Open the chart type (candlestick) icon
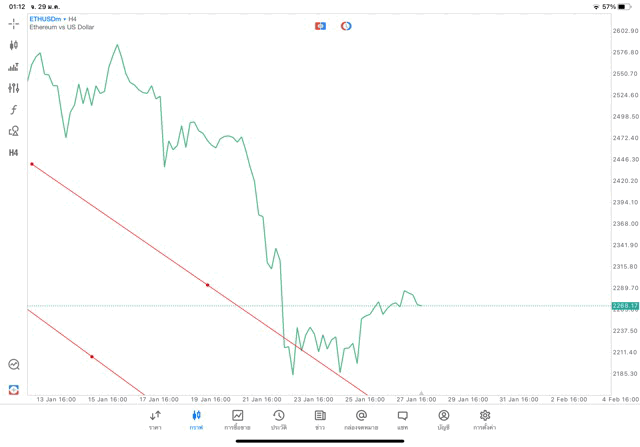640x447 pixels. [x=14, y=45]
